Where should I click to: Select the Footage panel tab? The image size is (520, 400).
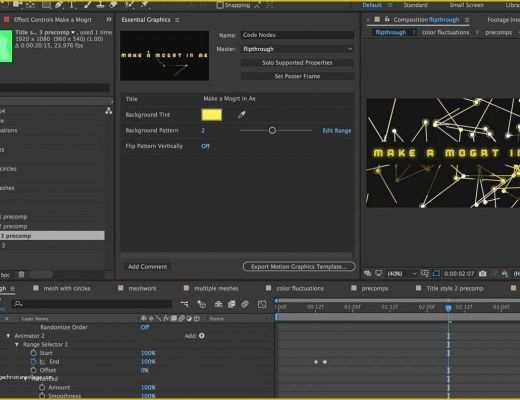click(x=503, y=20)
